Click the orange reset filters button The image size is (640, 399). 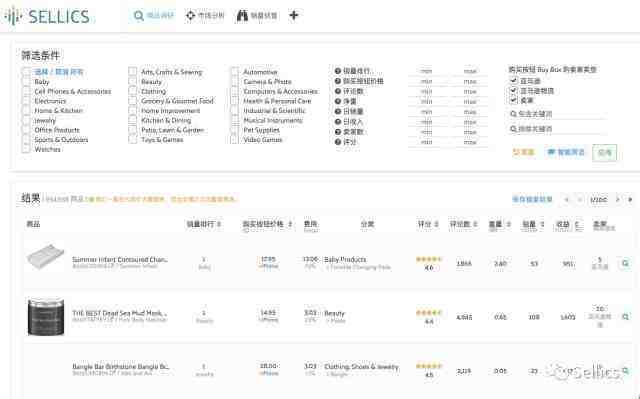(x=523, y=152)
